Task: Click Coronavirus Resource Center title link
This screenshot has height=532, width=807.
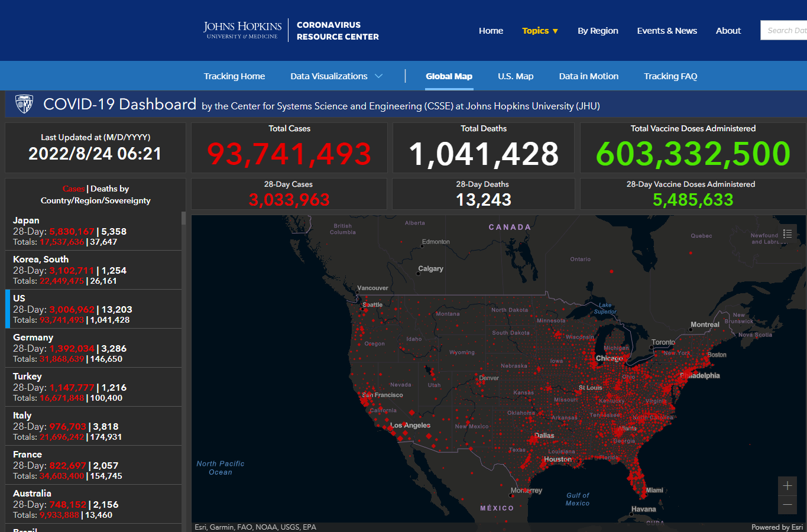Action: (x=338, y=31)
